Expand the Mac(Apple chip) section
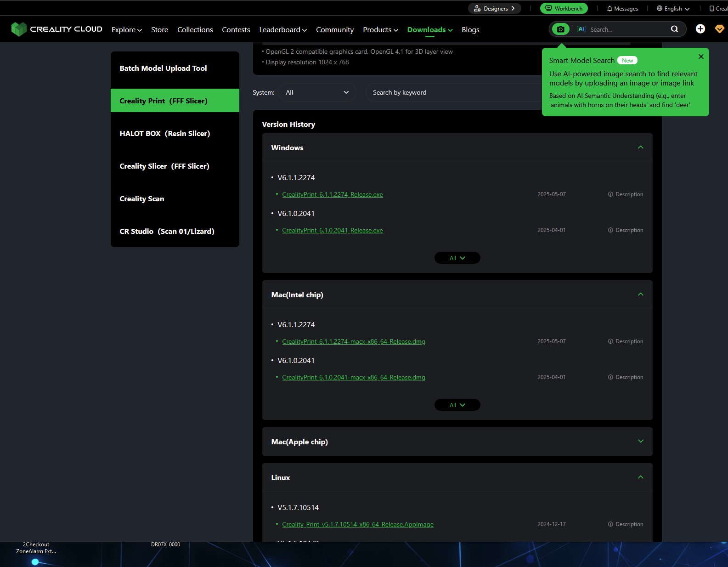728x567 pixels. click(641, 442)
